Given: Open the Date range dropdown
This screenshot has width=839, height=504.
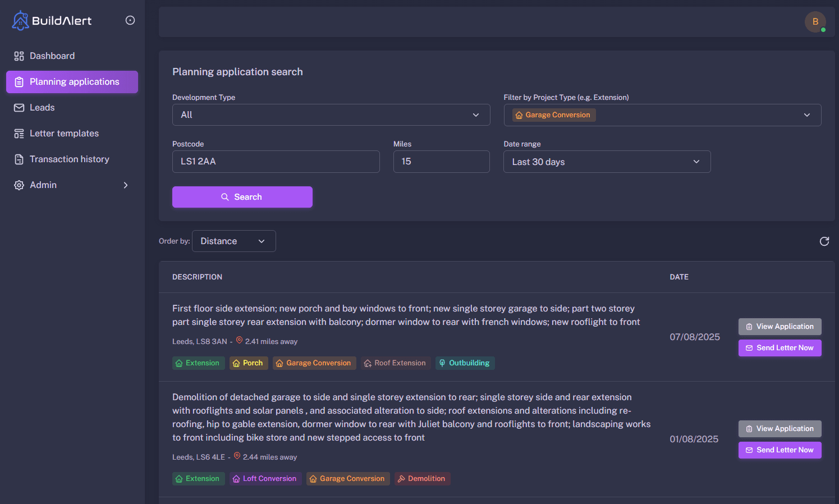Looking at the screenshot, I should coord(607,162).
